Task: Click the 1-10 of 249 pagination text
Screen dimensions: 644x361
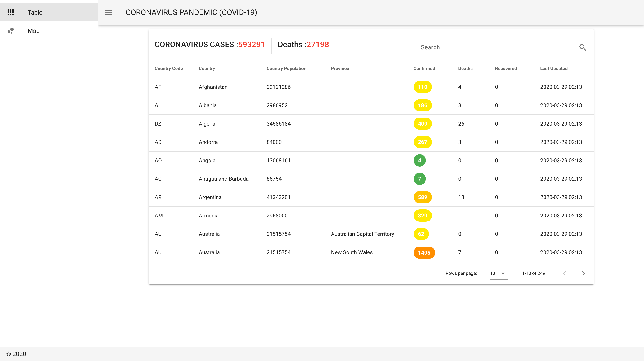Action: click(x=533, y=273)
